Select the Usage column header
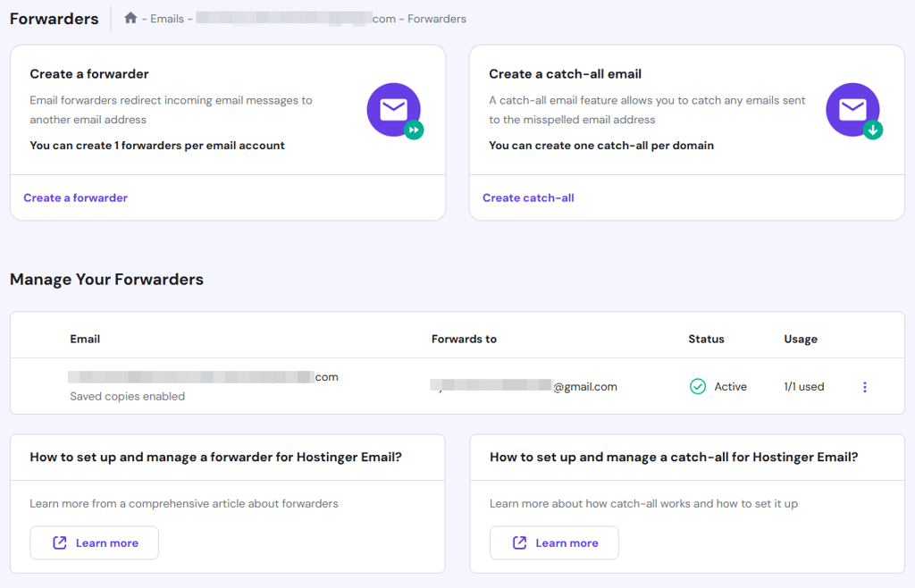 [801, 339]
